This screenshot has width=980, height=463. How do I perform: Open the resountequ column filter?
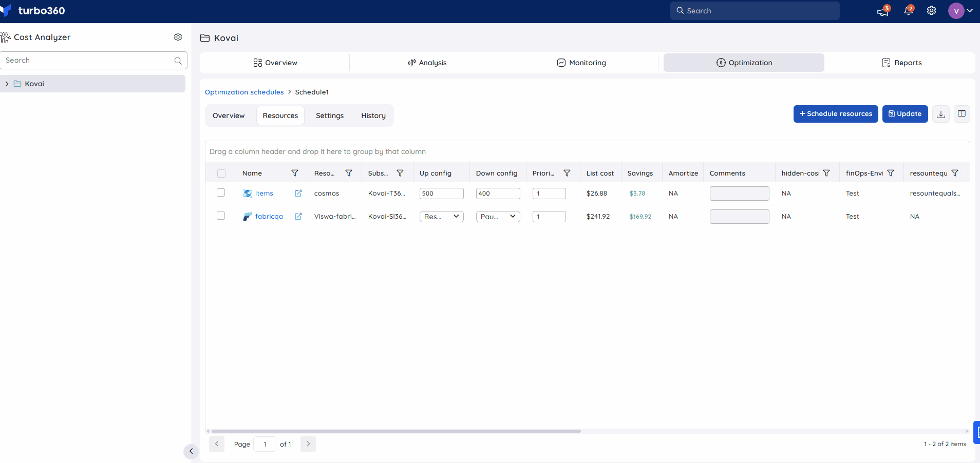[955, 173]
